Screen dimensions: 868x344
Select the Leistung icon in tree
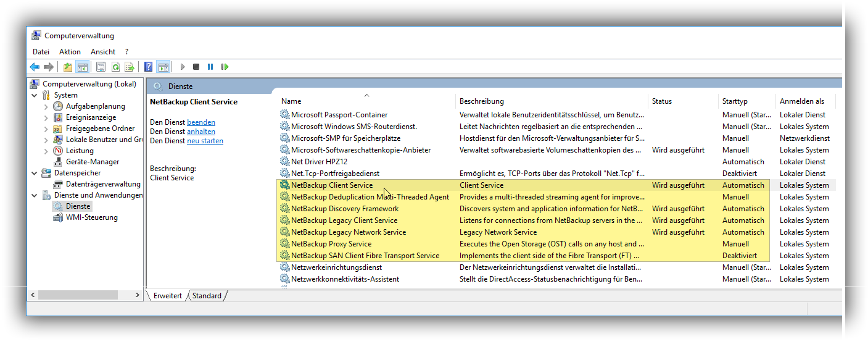coord(58,151)
